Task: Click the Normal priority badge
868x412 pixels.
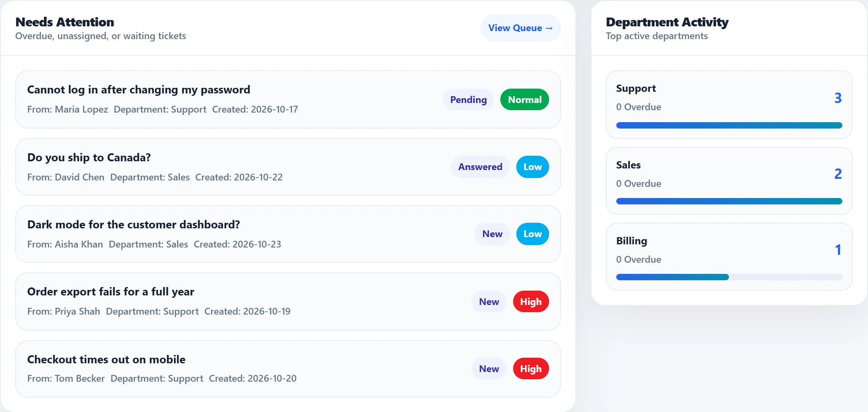Action: [525, 99]
